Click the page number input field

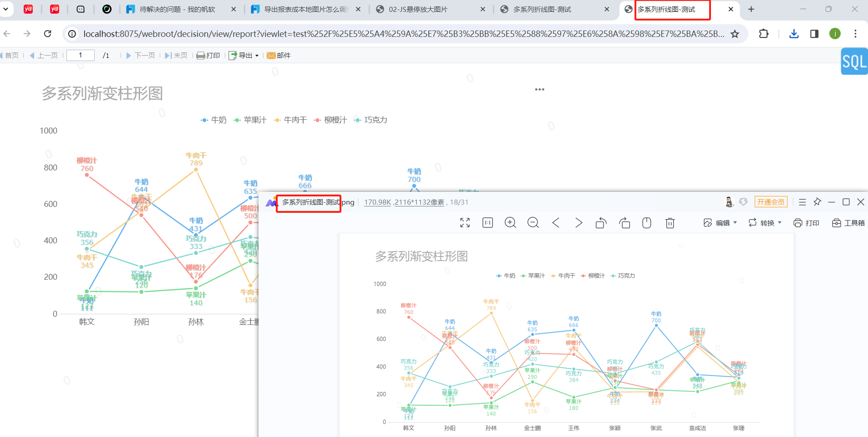[81, 56]
